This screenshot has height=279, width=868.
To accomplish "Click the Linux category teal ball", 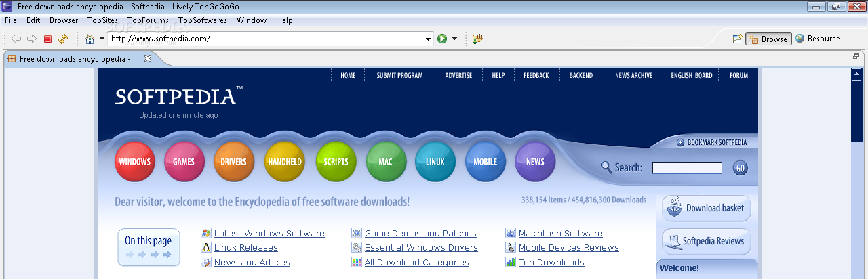I will point(435,162).
